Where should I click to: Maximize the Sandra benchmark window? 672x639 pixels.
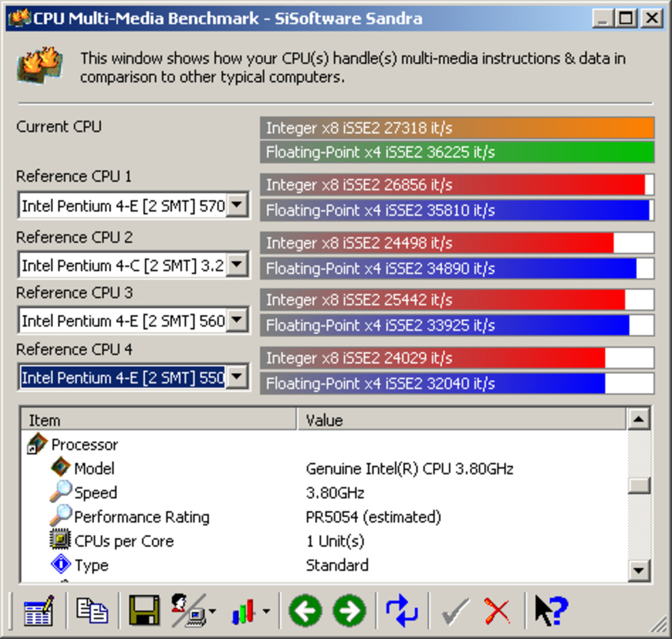coord(625,18)
